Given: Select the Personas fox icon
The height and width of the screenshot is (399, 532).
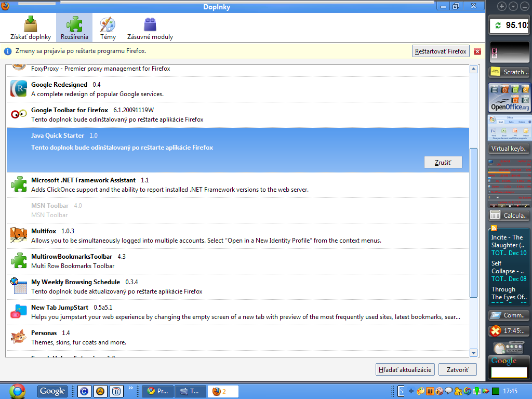Looking at the screenshot, I should click(x=19, y=337).
